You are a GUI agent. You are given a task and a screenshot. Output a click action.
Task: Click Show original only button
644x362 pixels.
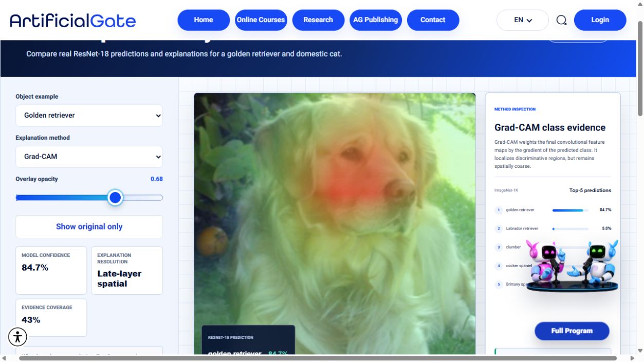coord(89,226)
